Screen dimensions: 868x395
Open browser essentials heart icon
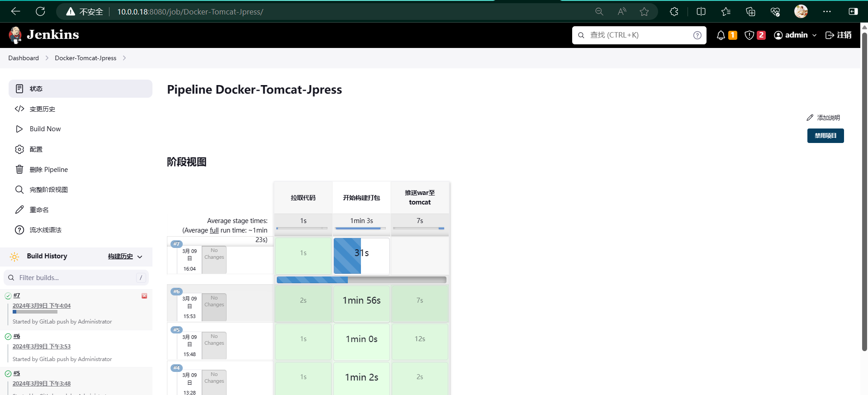775,12
